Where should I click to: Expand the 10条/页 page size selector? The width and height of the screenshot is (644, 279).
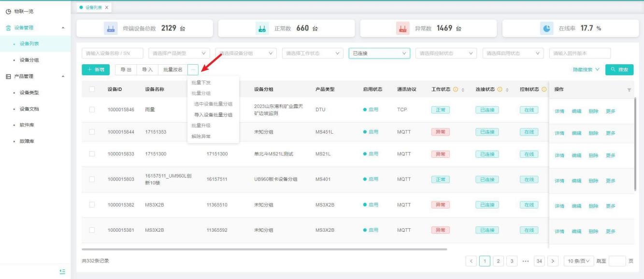point(578,261)
